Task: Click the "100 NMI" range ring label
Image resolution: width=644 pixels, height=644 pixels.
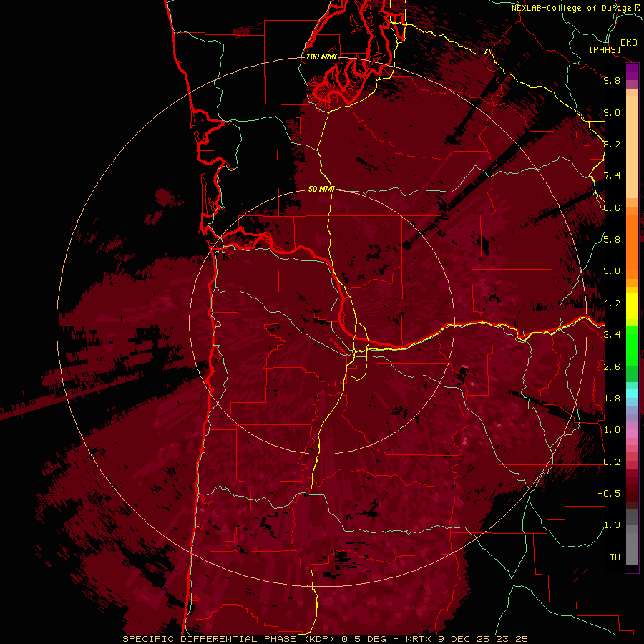Action: coord(321,57)
